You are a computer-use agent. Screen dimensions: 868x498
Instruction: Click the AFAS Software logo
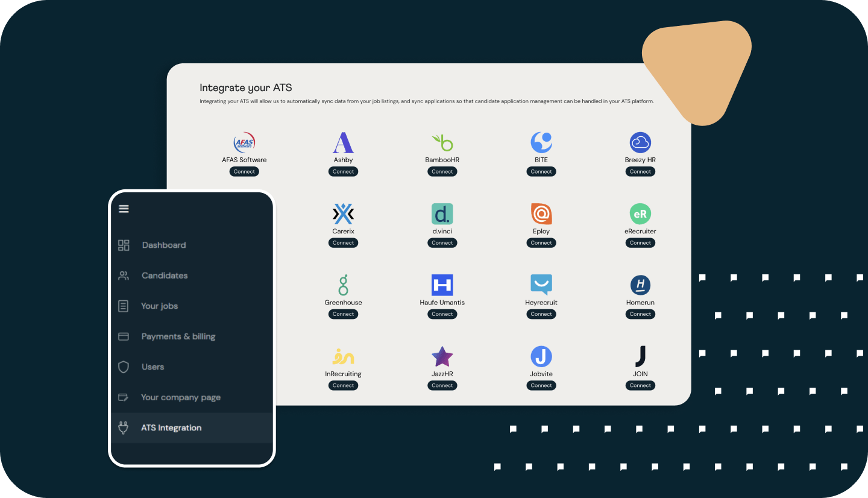[244, 143]
